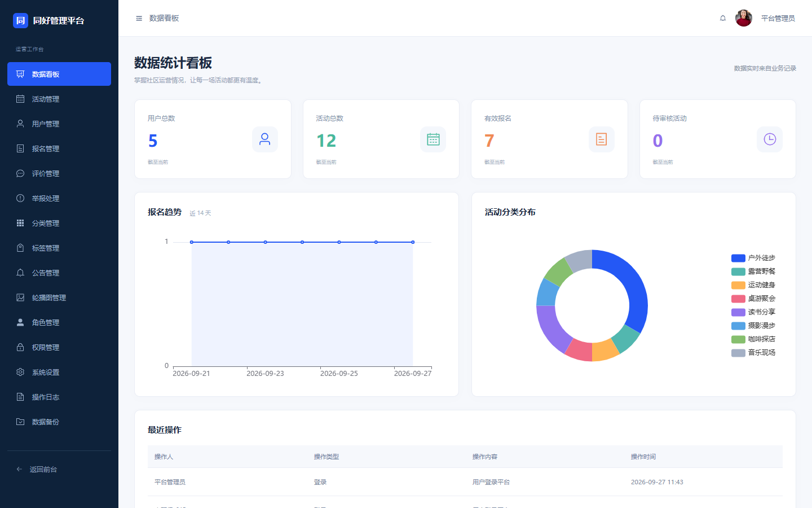Collapse sidebar with the hamburger menu icon
The image size is (812, 508).
pyautogui.click(x=139, y=19)
